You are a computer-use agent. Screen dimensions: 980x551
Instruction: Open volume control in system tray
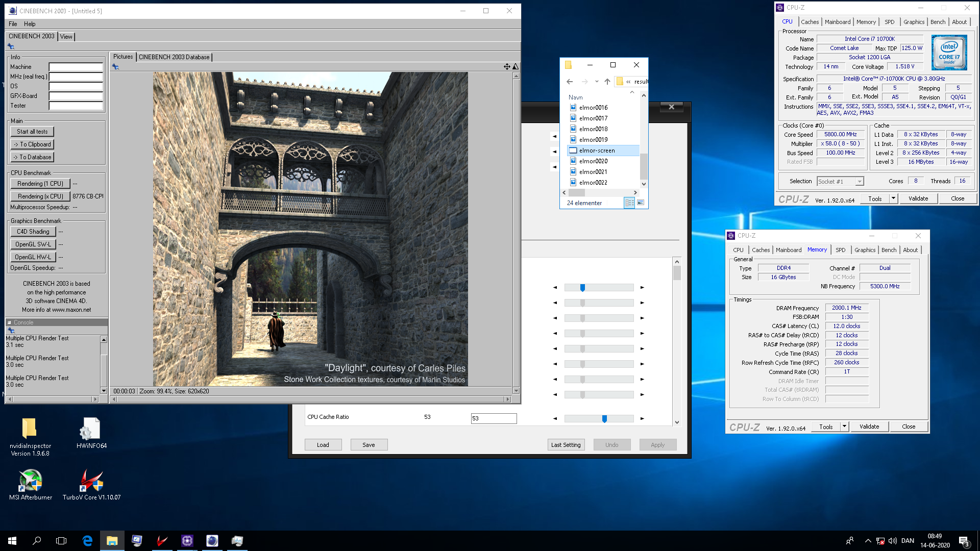(x=893, y=541)
